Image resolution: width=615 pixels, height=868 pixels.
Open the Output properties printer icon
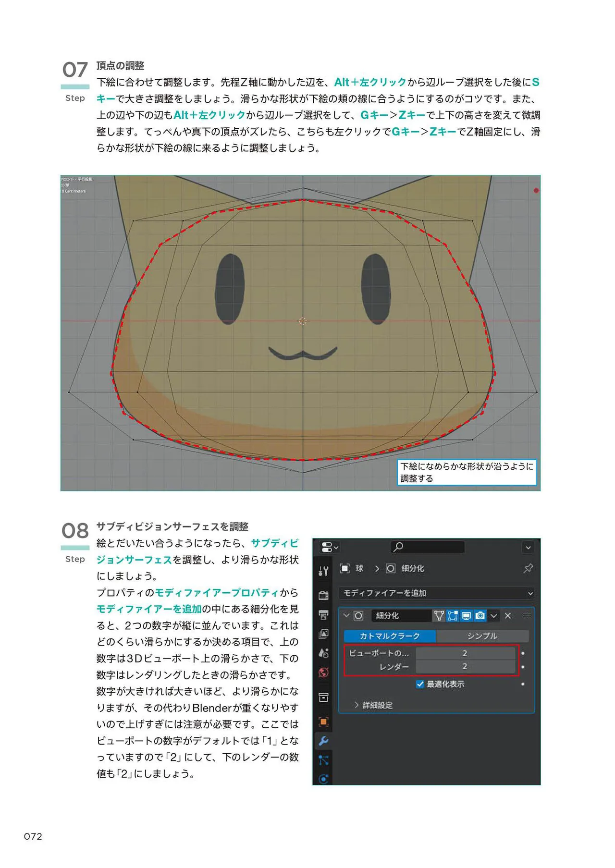323,615
